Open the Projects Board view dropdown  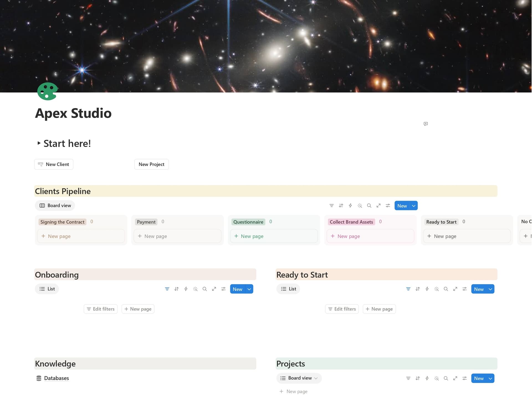click(299, 378)
